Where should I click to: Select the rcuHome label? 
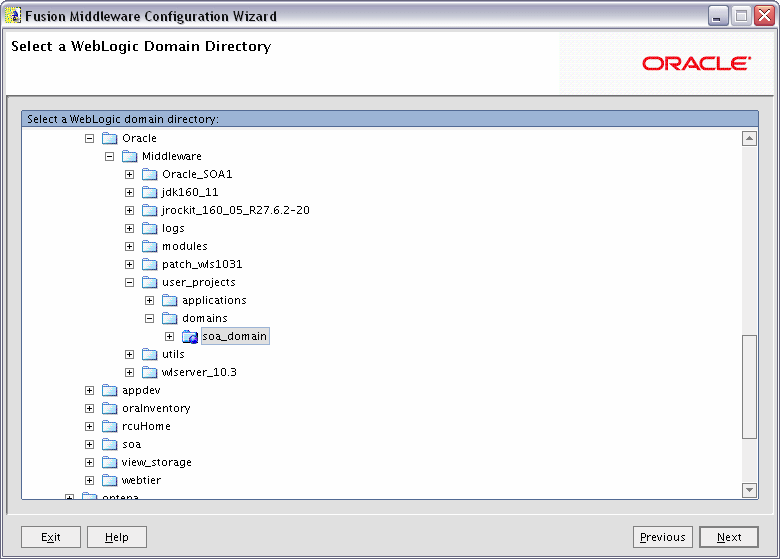146,426
